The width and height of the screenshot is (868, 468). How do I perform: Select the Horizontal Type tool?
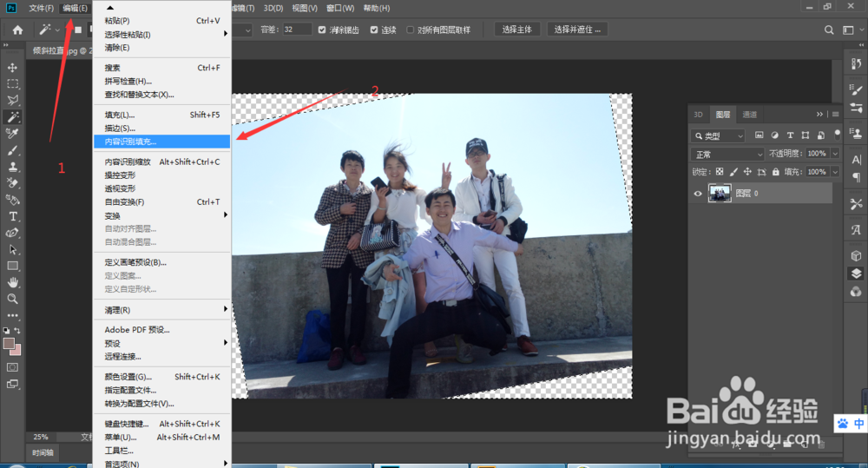pyautogui.click(x=12, y=216)
